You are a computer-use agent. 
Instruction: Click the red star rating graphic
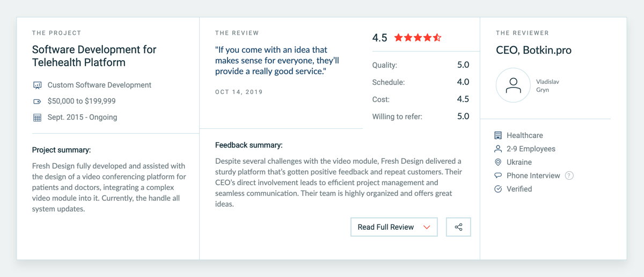(x=418, y=38)
